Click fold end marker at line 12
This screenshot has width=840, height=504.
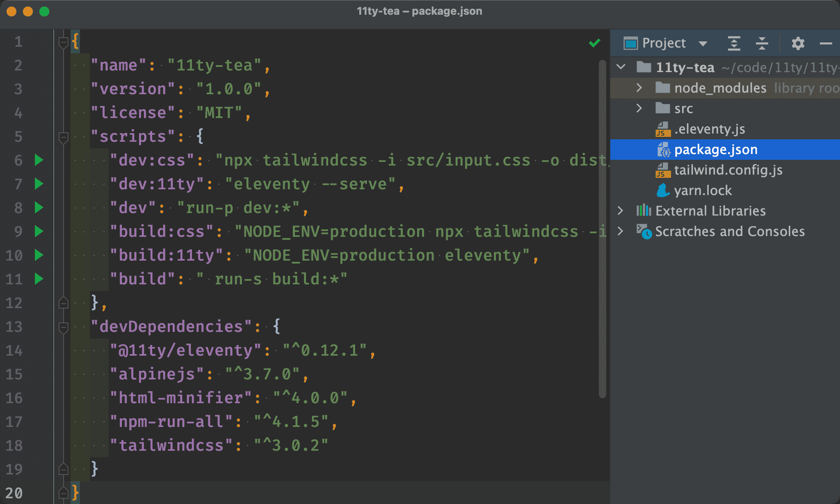point(63,303)
